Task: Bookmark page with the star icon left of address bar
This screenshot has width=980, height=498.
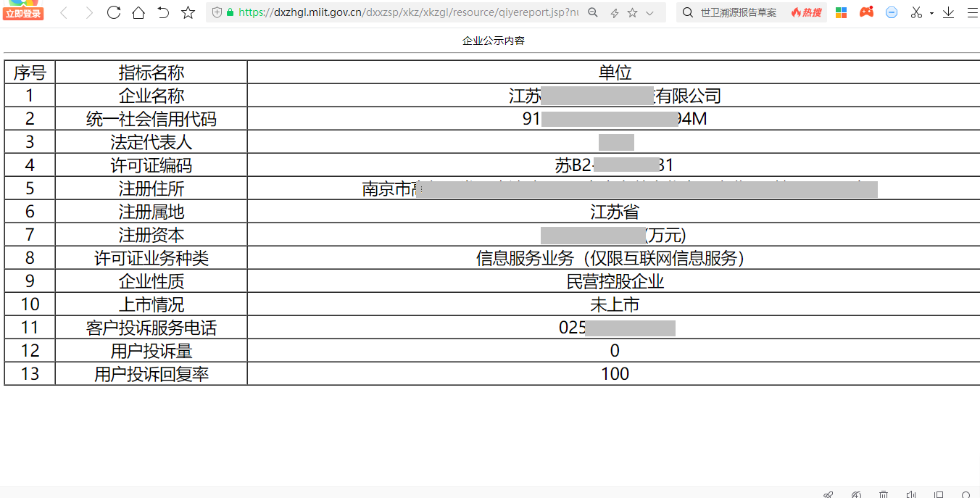Action: point(188,12)
